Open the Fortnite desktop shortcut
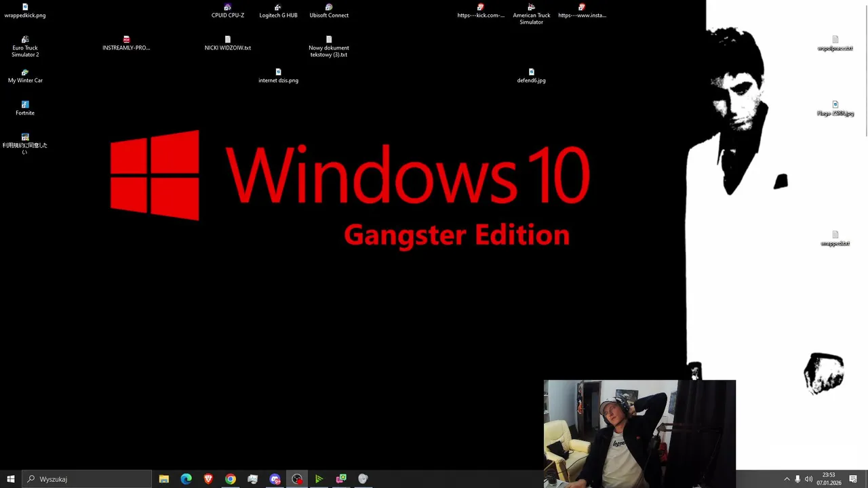This screenshot has width=868, height=488. [x=25, y=108]
